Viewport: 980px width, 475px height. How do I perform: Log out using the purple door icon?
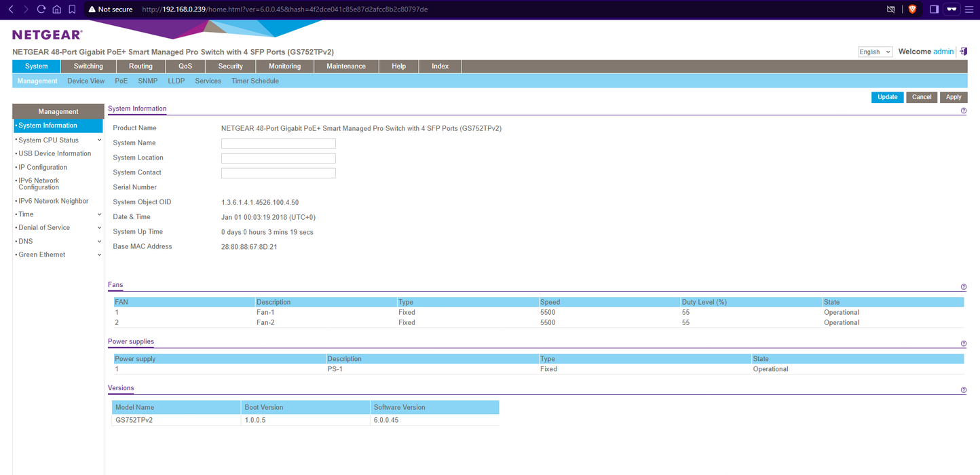pos(964,52)
